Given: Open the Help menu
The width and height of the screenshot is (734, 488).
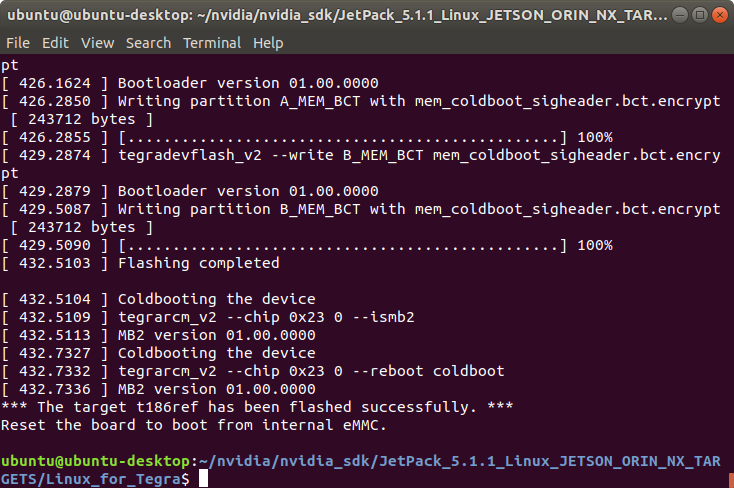Looking at the screenshot, I should click(x=268, y=43).
